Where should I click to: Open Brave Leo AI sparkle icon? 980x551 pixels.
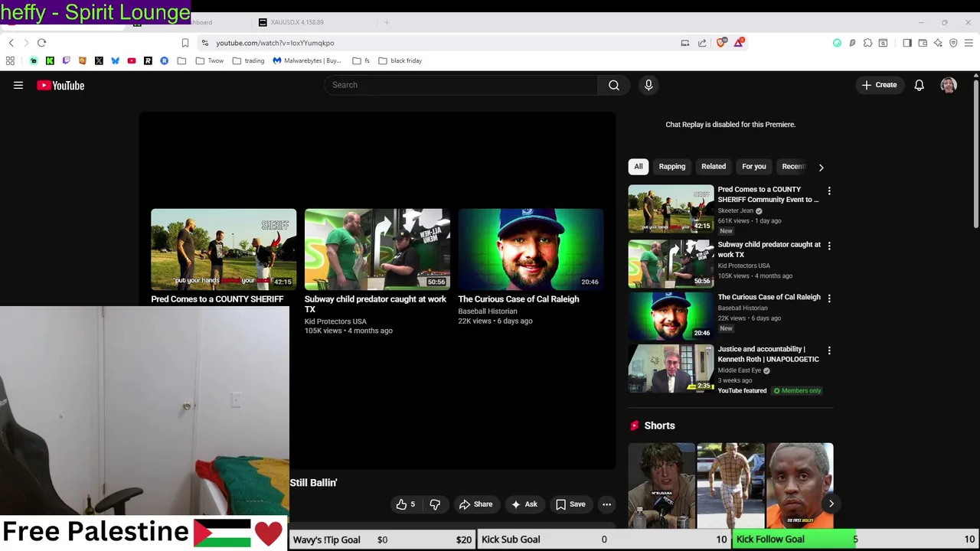coord(938,43)
